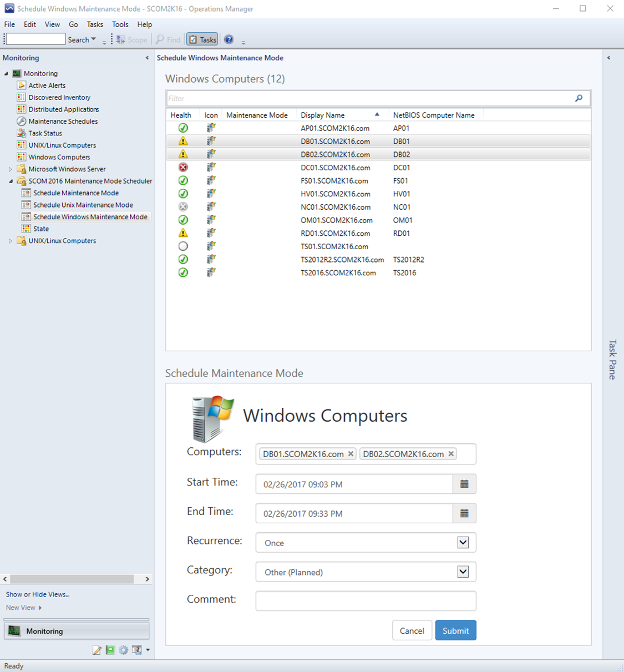Click the Cancel button
The height and width of the screenshot is (672, 624).
tap(412, 630)
